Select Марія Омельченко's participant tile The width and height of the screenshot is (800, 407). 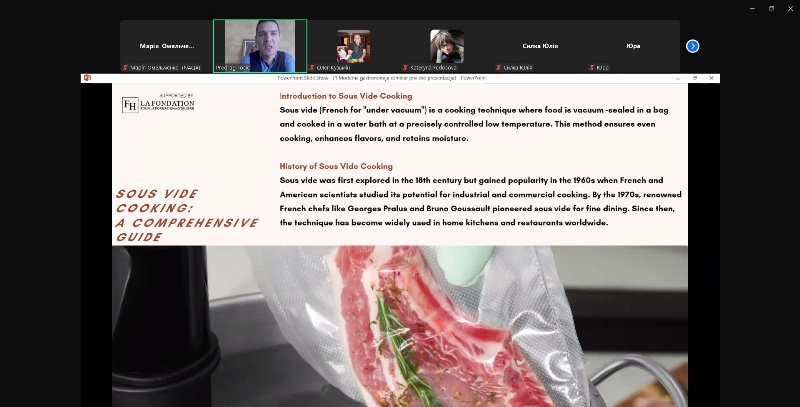tap(167, 46)
